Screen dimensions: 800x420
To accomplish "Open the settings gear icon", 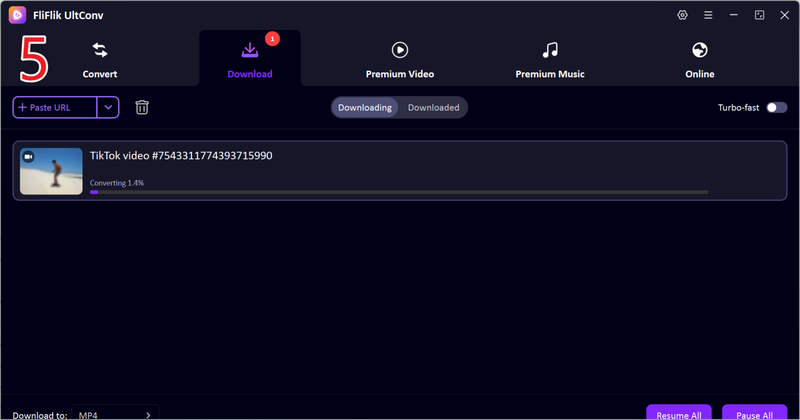I will (682, 15).
